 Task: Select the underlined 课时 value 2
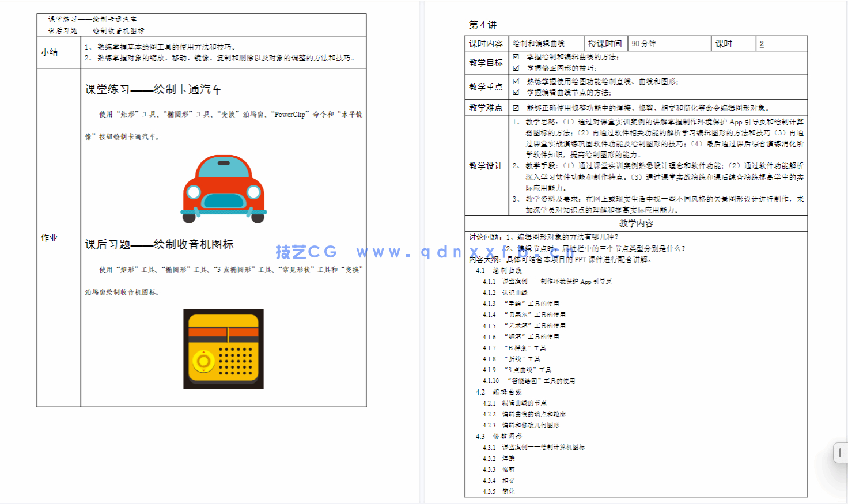click(x=762, y=43)
